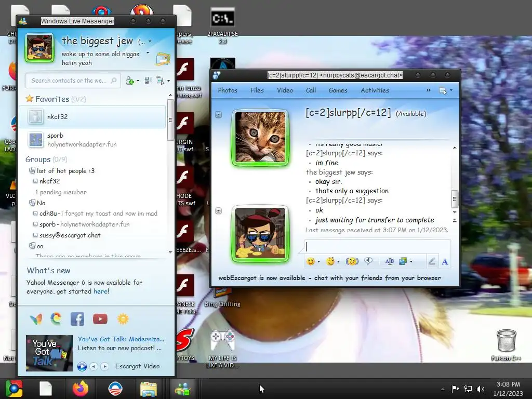Click search magnifier icon in contacts box
Viewport: 532px width, 399px height.
coord(114,81)
